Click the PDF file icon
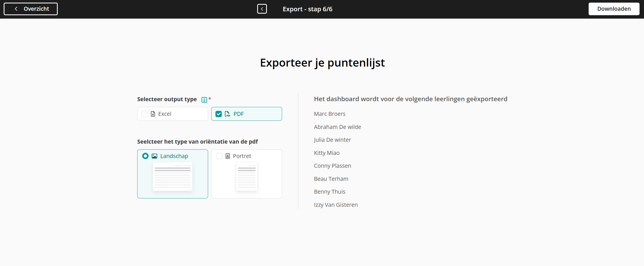The width and height of the screenshot is (644, 266). (x=228, y=114)
